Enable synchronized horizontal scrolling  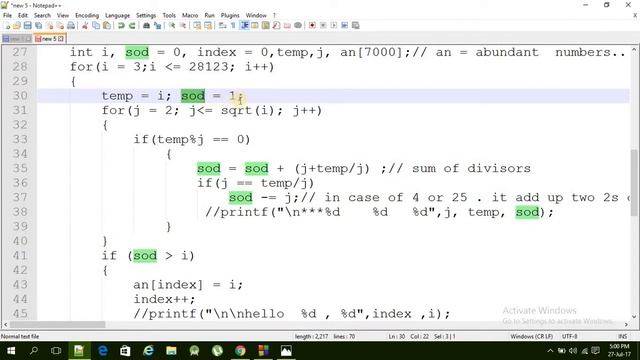coord(208,25)
